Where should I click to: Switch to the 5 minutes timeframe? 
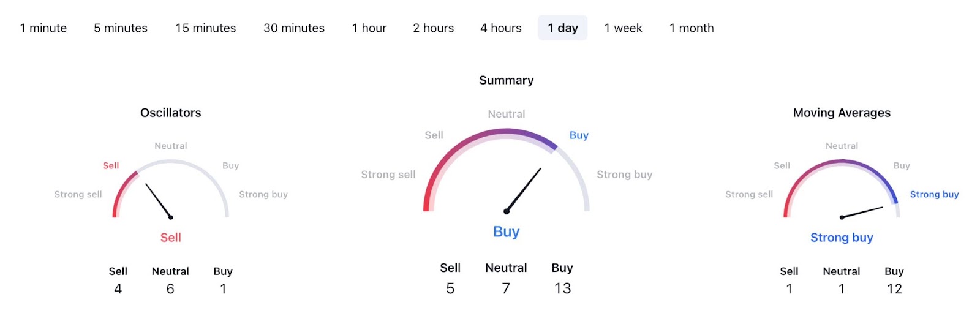[121, 28]
